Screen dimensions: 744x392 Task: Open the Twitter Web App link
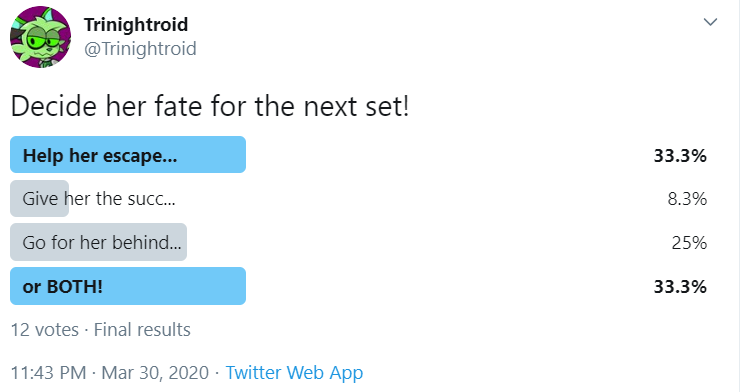294,373
